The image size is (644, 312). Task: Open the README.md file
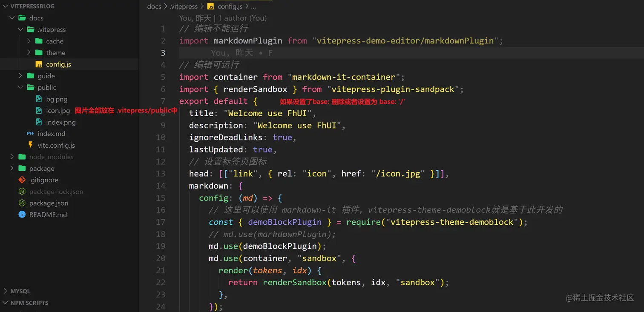(x=48, y=215)
